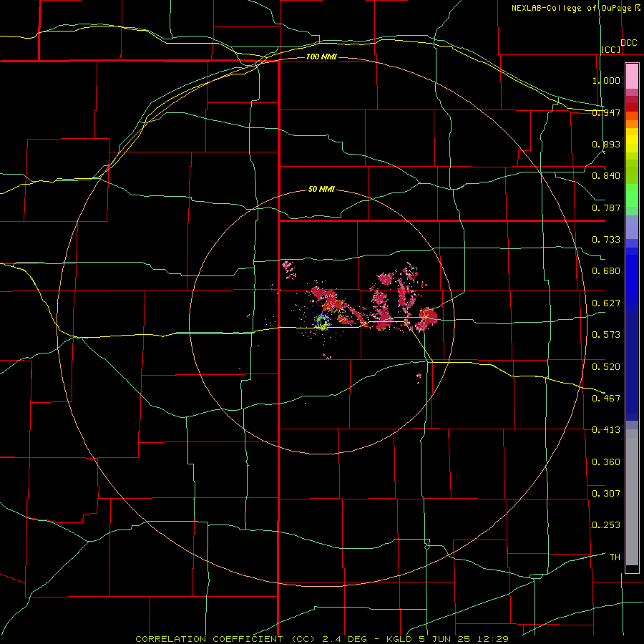The image size is (644, 644).
Task: Click the TH threshold label
Action: tap(615, 557)
